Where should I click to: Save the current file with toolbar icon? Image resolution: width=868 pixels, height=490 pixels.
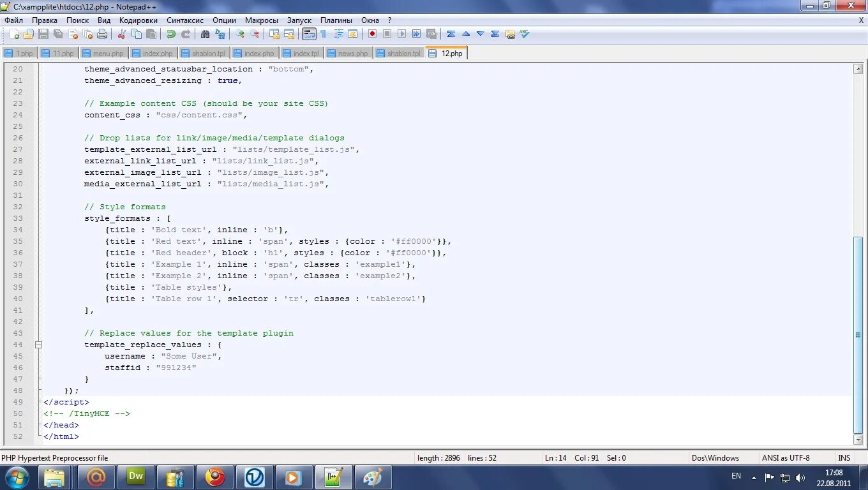pos(43,34)
